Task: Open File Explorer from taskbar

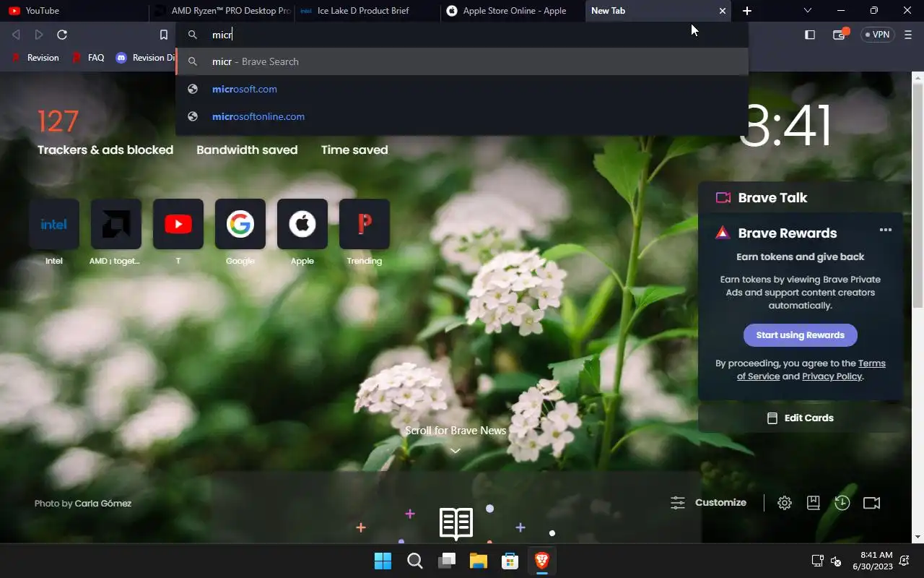Action: (x=479, y=561)
